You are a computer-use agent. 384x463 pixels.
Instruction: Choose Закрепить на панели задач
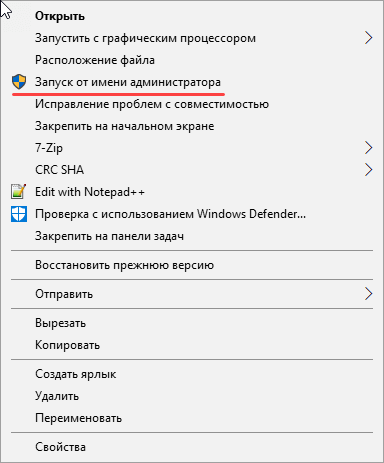(192, 236)
